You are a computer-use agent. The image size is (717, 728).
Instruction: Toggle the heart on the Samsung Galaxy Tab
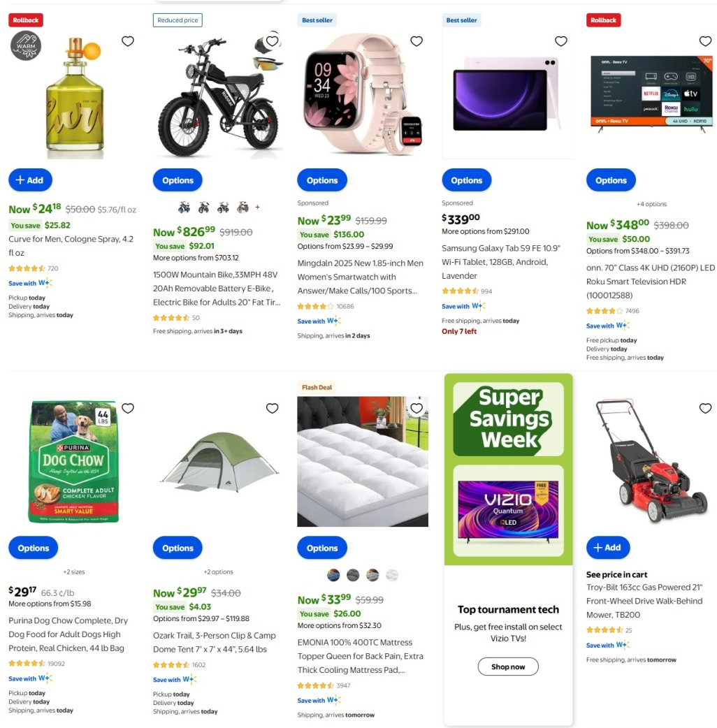(561, 41)
